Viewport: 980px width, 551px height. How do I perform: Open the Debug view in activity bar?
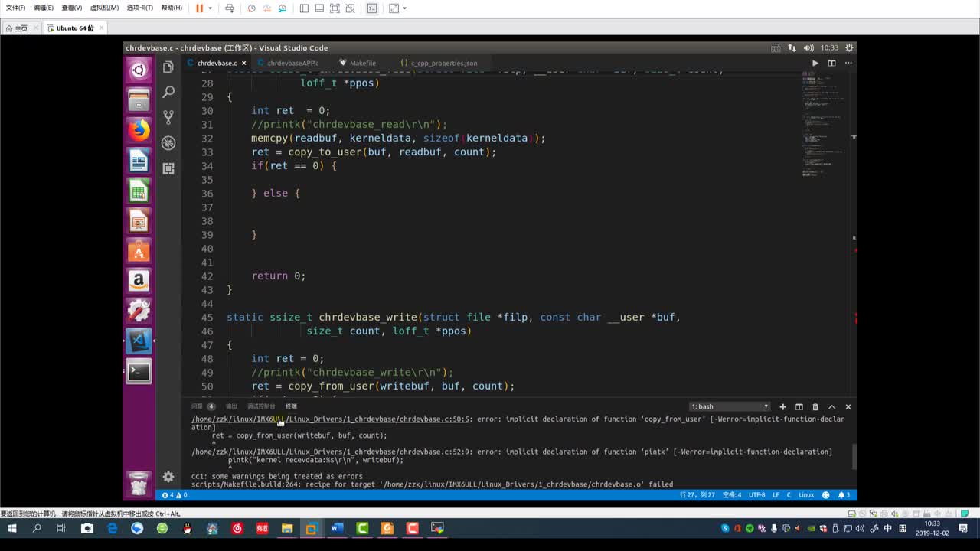pos(168,143)
